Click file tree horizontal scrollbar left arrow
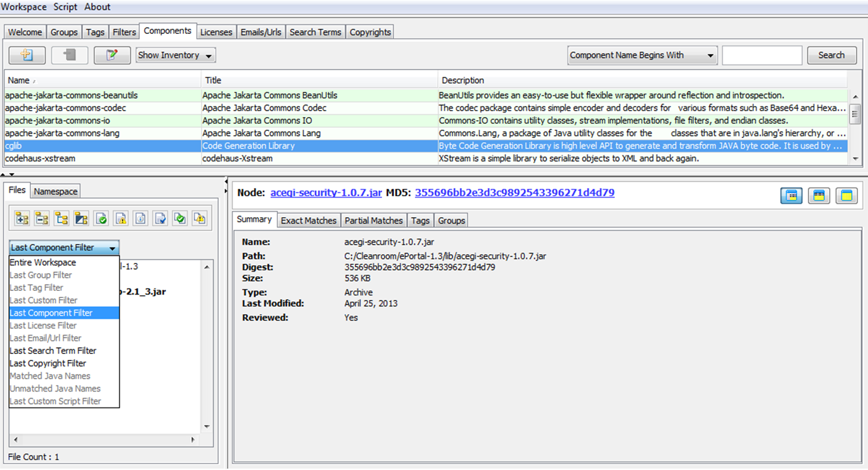Viewport: 868px width, 470px height. click(x=15, y=440)
